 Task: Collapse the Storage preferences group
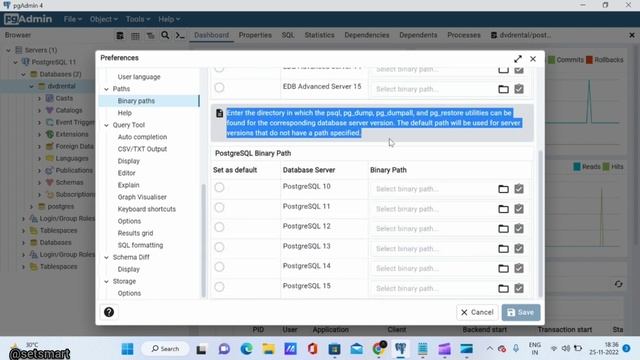point(107,282)
